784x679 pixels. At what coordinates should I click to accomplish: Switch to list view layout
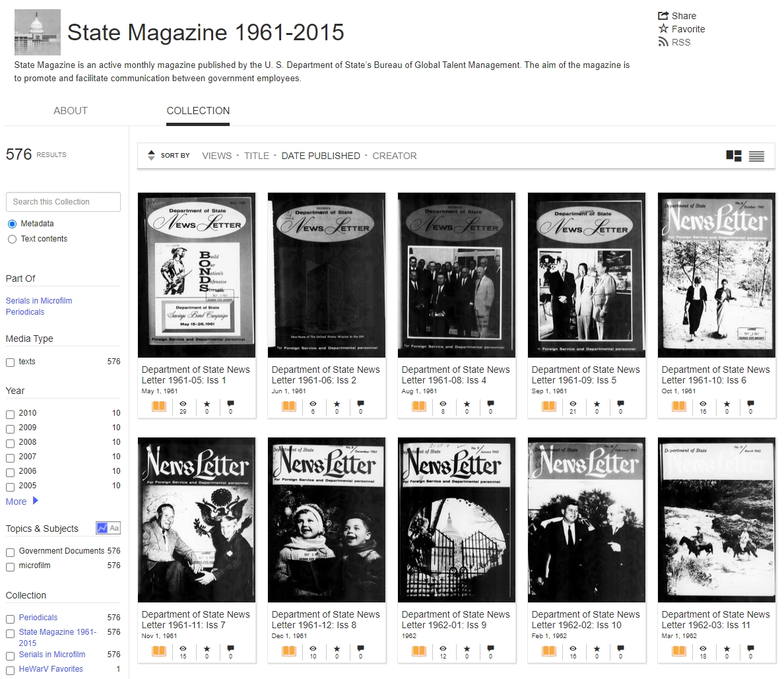(756, 156)
